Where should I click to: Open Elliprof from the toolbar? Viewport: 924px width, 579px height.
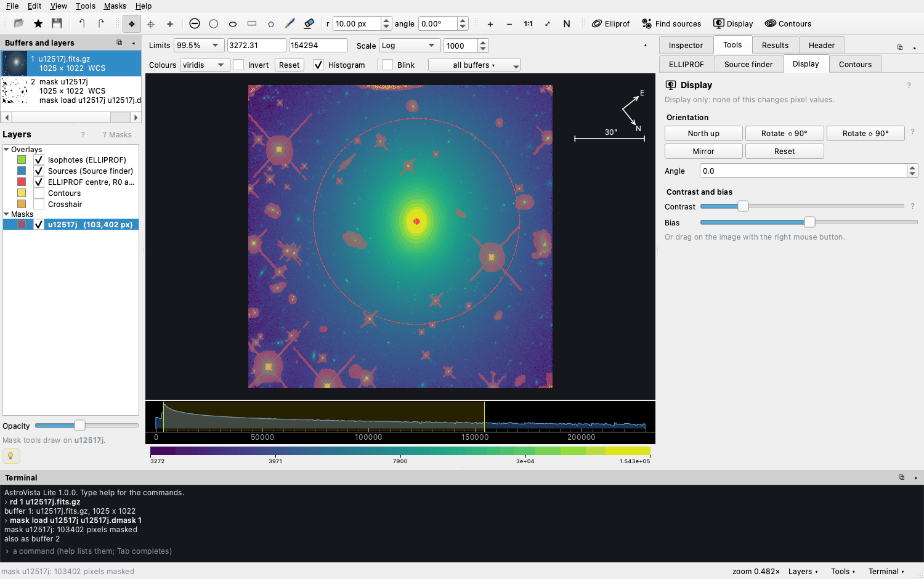click(611, 24)
